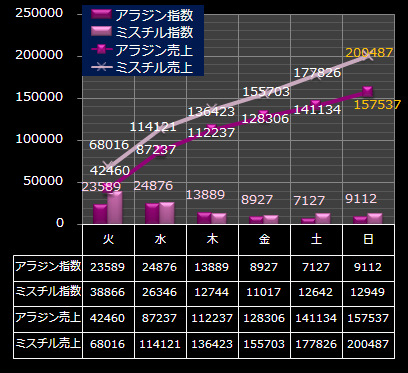Click the 128306 data label on the chart
This screenshot has width=408, height=373.
tap(265, 118)
